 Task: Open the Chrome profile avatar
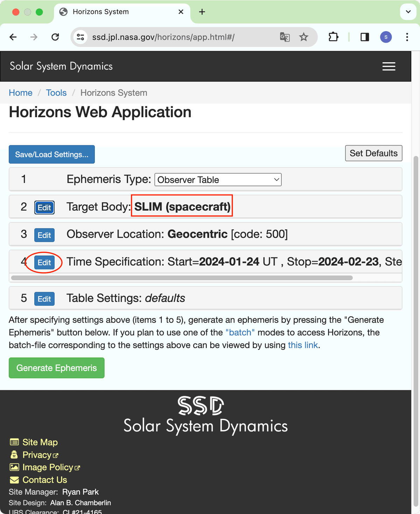point(386,37)
